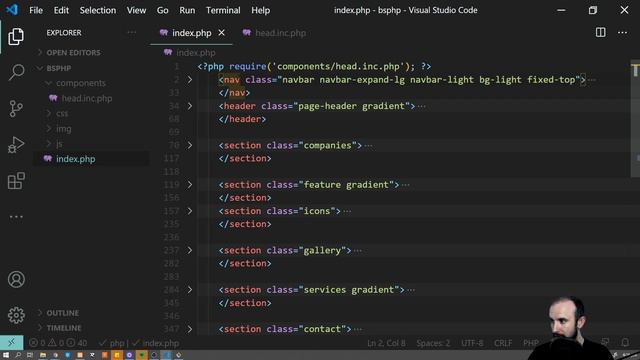Close the index.php tab

pos(221,33)
